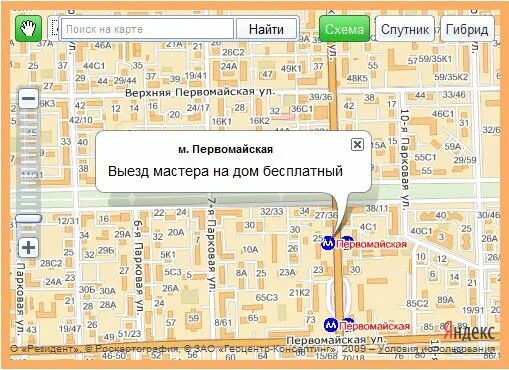The image size is (509, 370).
Task: Click building number 5С3
Action: click(x=173, y=272)
